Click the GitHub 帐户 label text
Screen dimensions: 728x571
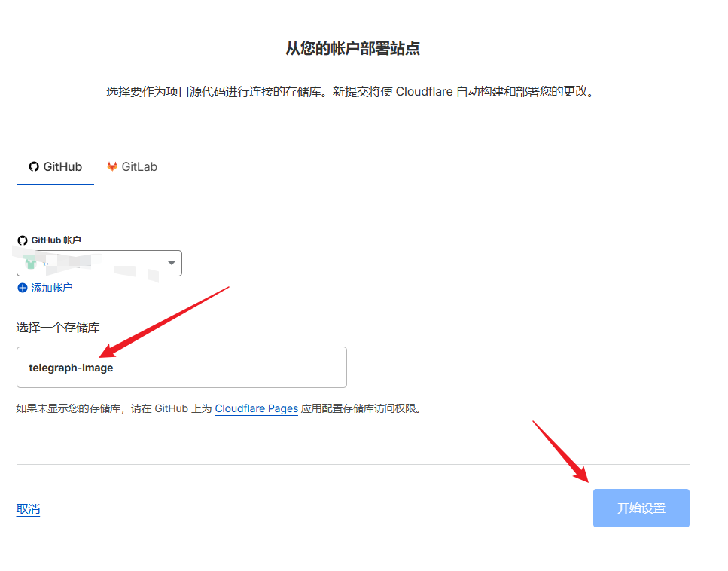(x=56, y=240)
